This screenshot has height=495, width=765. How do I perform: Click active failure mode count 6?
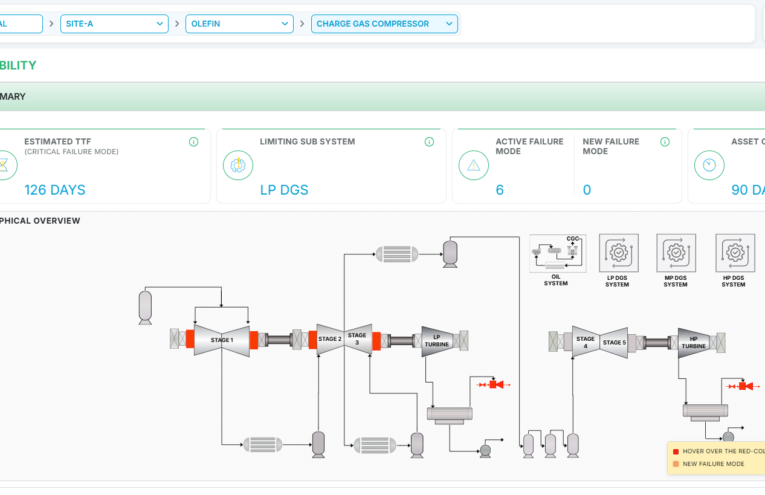(x=500, y=190)
